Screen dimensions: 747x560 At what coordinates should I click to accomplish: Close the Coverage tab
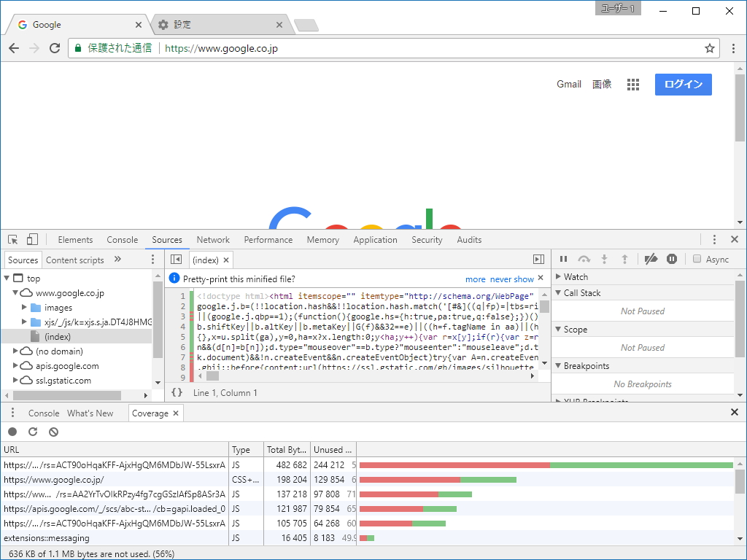(x=176, y=413)
